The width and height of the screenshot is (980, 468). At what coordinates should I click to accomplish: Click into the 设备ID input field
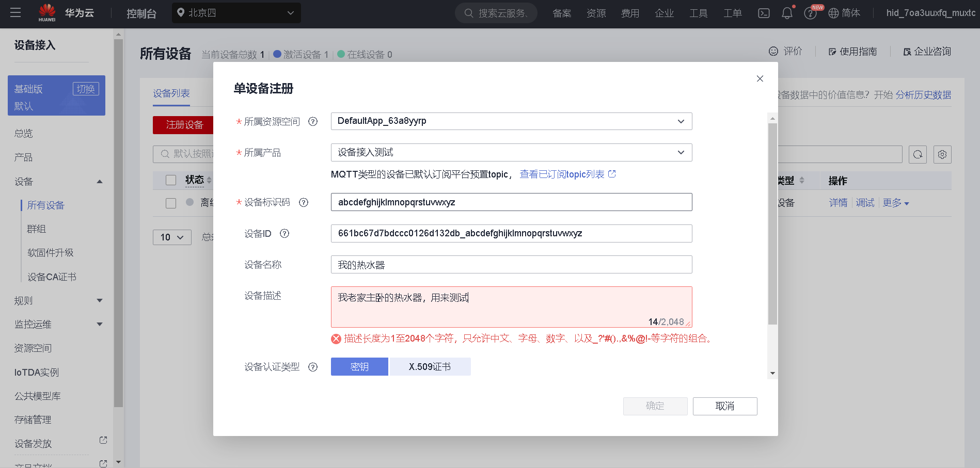511,233
